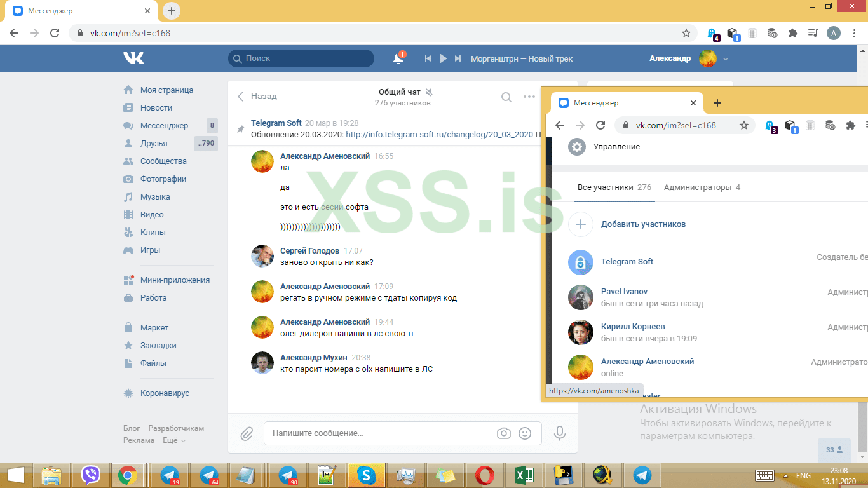Open the pinned telegram-soft changelog link
Image resolution: width=868 pixels, height=488 pixels.
tap(440, 135)
